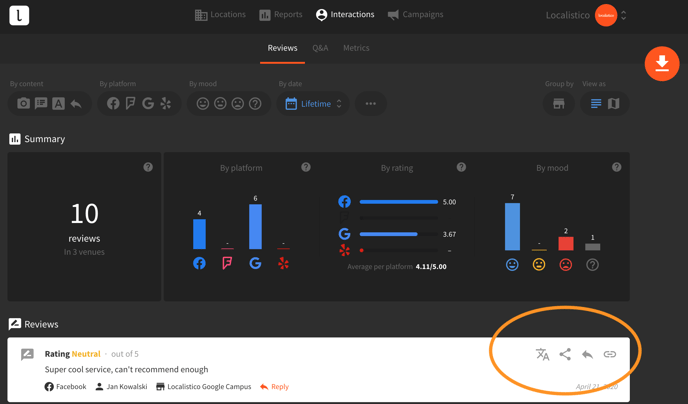
Task: Click the Localistico logo at the top left
Action: pos(19,15)
